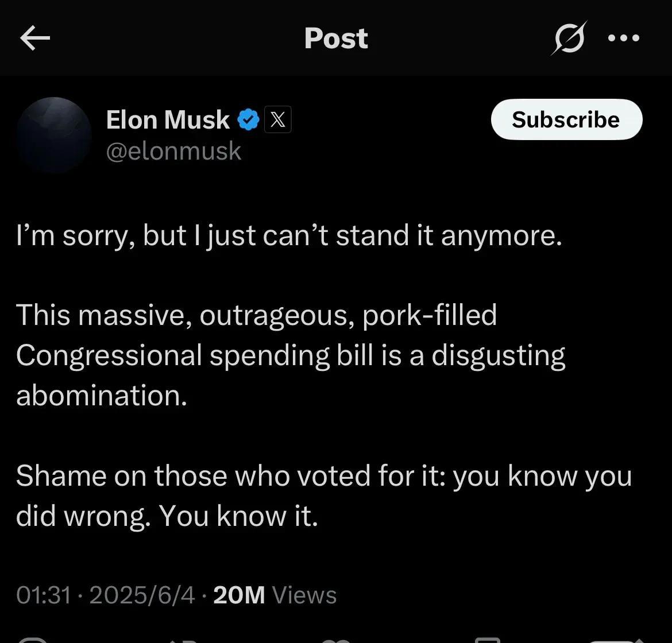Open the 20M Views analytics
Image resolution: width=672 pixels, height=643 pixels.
[275, 595]
